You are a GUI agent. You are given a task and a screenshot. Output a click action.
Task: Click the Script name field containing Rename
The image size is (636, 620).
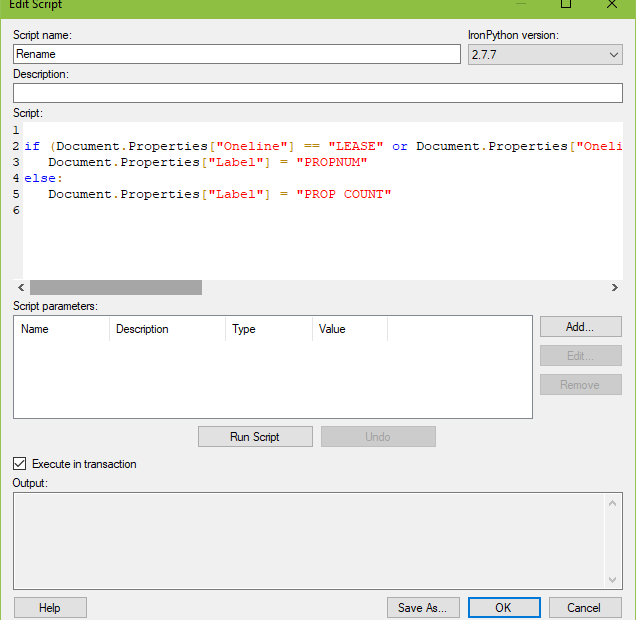coord(236,54)
